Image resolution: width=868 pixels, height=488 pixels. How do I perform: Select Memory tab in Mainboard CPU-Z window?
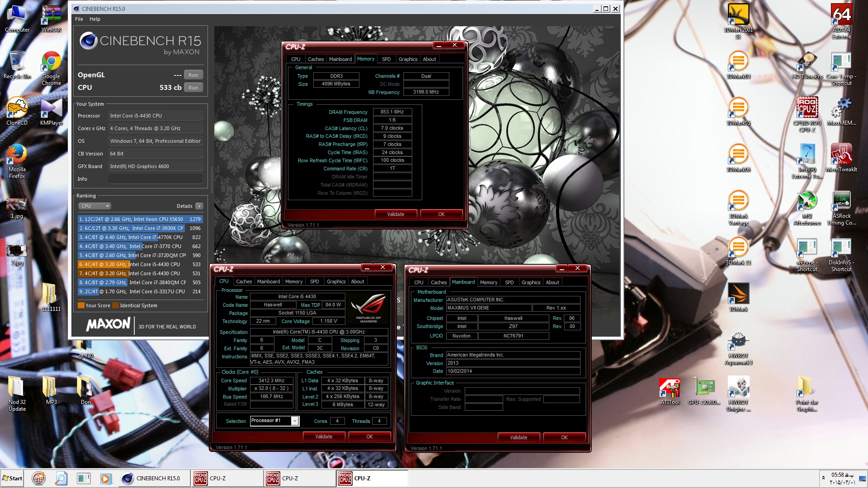click(488, 282)
